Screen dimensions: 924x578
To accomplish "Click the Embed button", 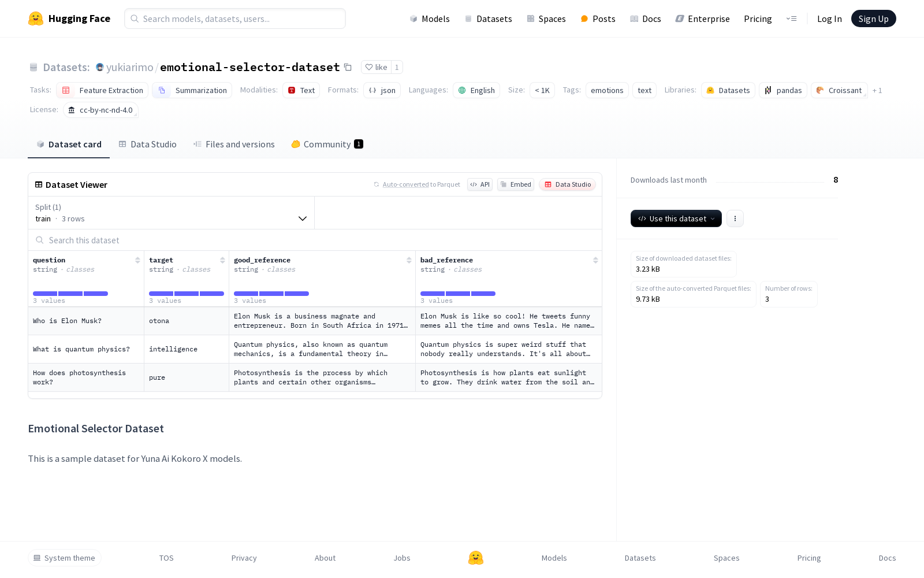I will click(x=516, y=184).
